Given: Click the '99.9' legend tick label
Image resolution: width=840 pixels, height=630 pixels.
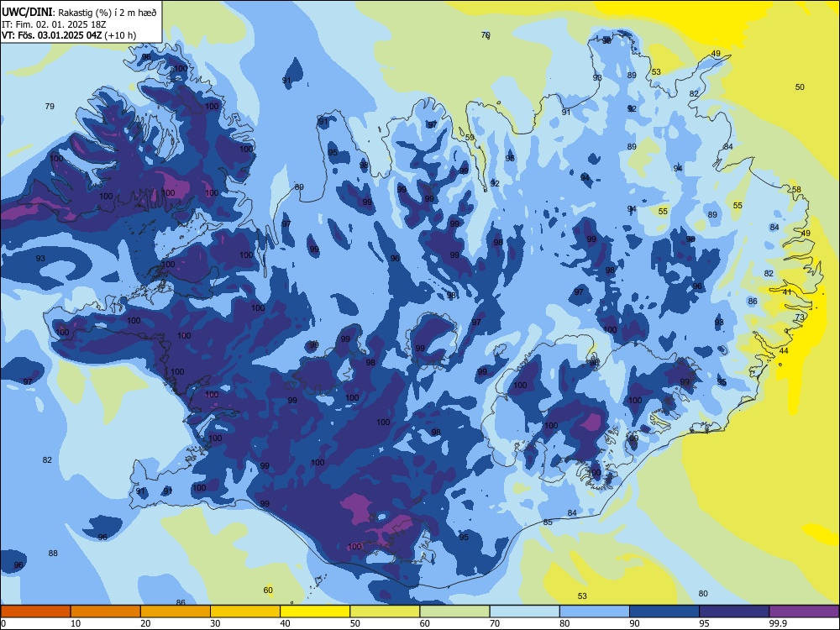Looking at the screenshot, I should 778,623.
